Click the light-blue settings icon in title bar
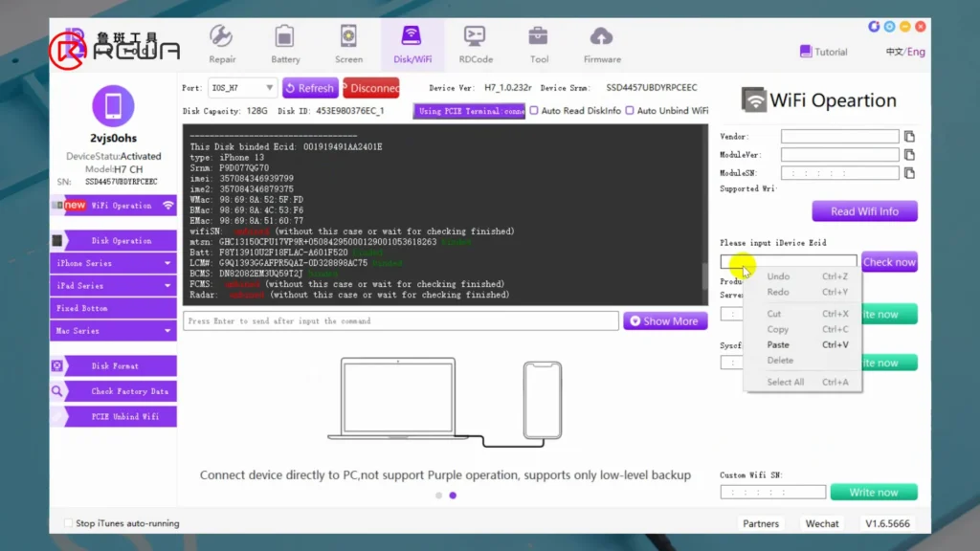Image resolution: width=980 pixels, height=551 pixels. [x=889, y=26]
